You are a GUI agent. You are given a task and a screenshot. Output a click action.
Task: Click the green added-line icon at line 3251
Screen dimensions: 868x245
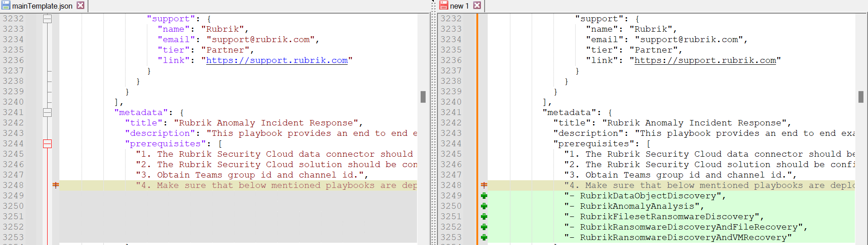pos(484,216)
